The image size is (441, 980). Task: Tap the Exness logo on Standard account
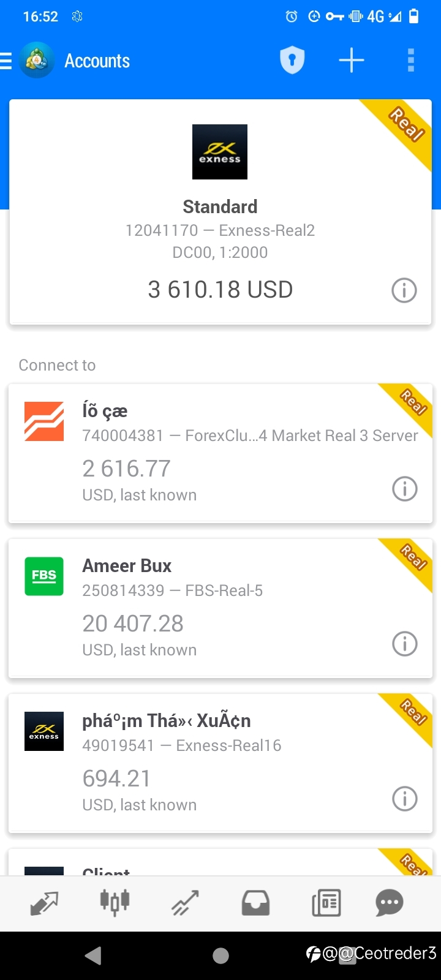click(220, 152)
